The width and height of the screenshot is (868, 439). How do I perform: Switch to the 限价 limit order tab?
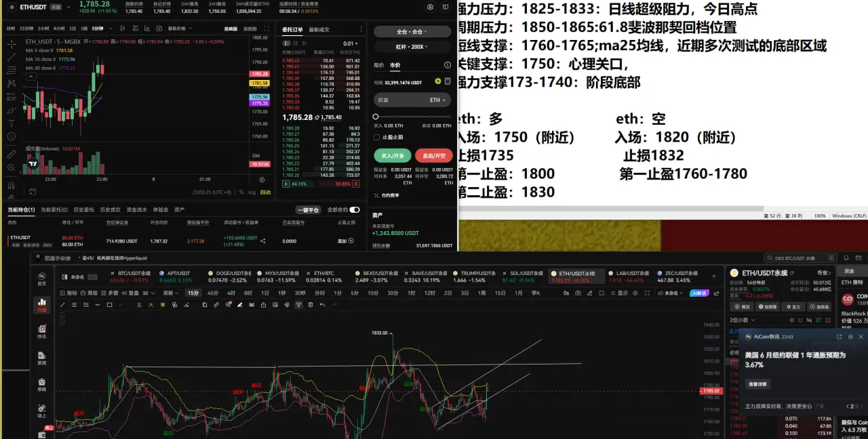click(x=379, y=65)
